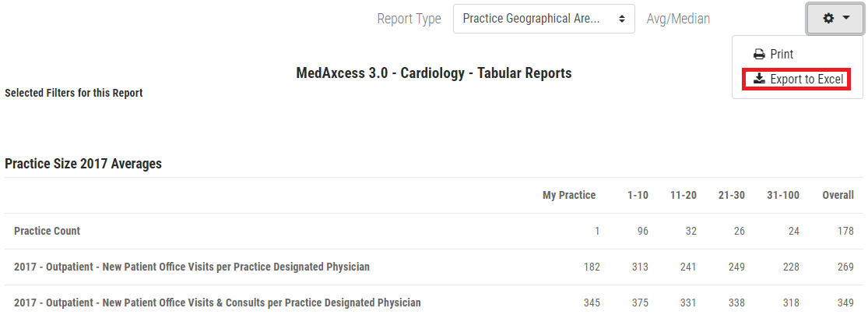Click the Report Type select arrows

point(622,19)
